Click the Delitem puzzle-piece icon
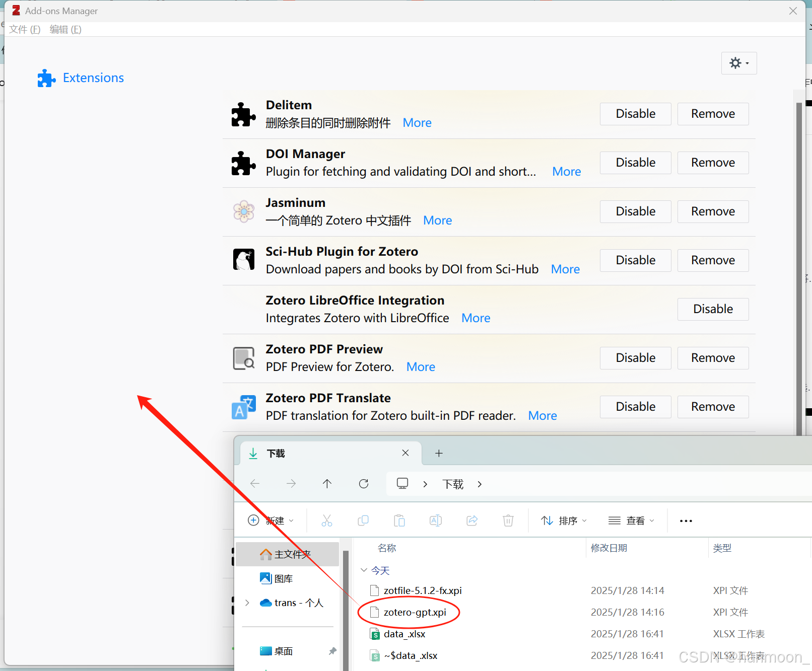This screenshot has height=671, width=812. 244,114
